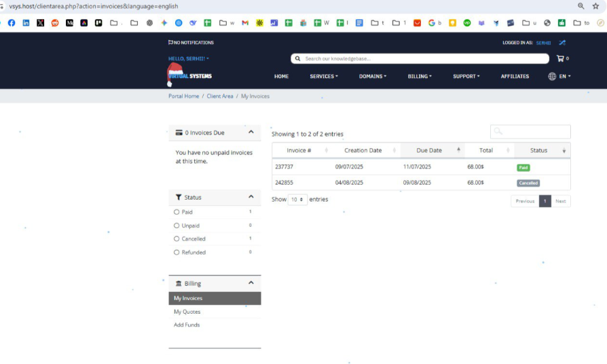Open browser zoom magnifier icon
This screenshot has width=607, height=364.
(581, 6)
